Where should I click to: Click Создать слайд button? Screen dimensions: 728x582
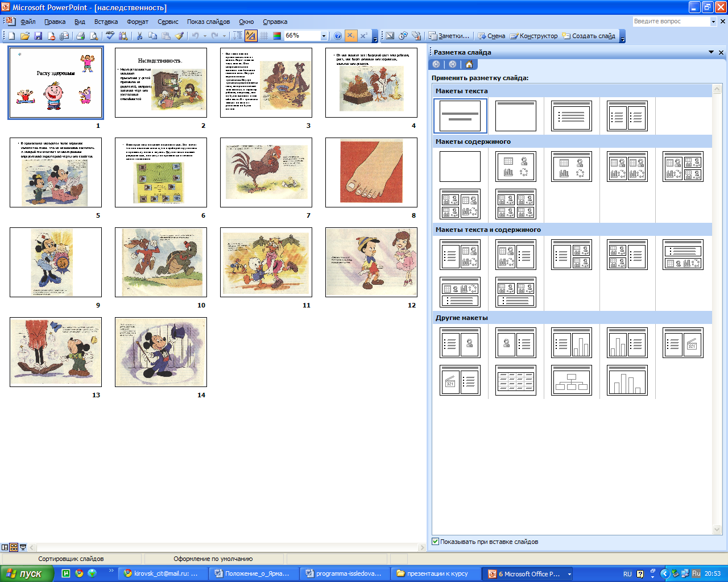pos(589,36)
